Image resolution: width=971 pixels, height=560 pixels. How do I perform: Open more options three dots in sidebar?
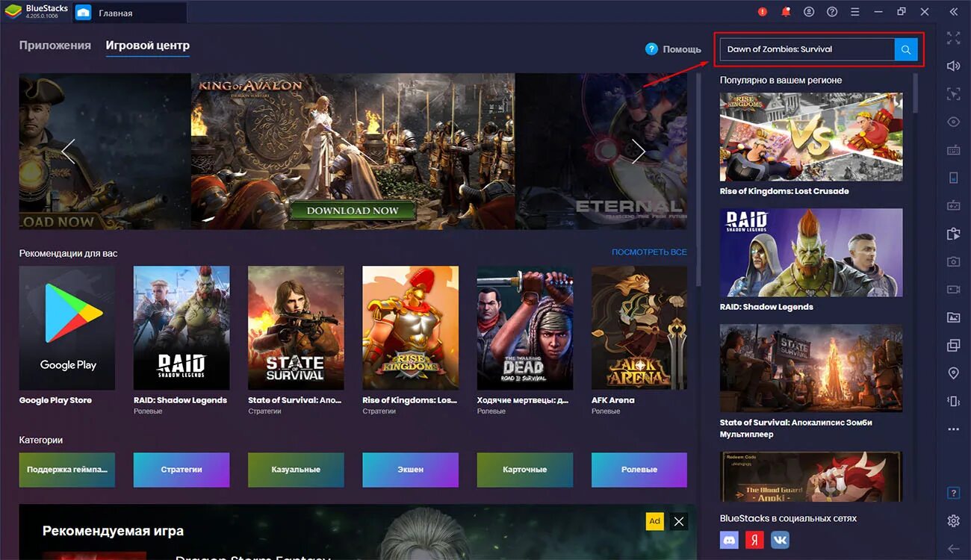[x=953, y=429]
